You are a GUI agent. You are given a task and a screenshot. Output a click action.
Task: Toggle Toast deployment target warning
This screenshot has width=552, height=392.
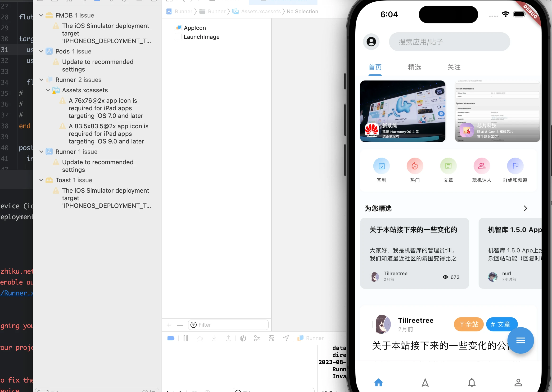(41, 180)
